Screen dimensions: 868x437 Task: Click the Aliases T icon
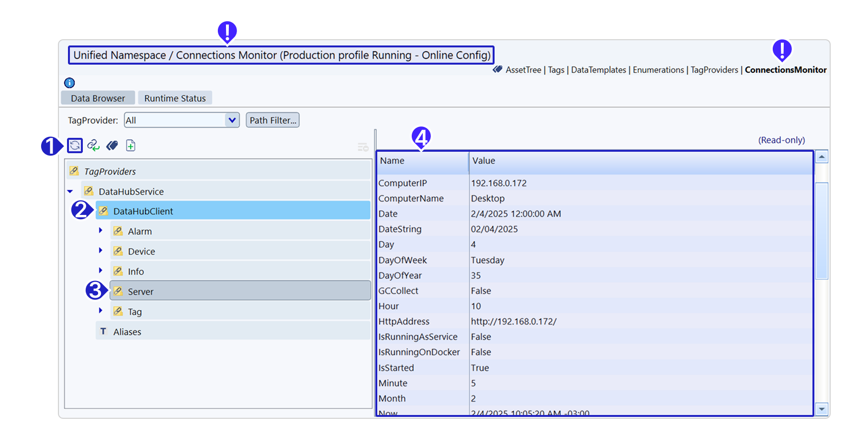[x=103, y=331]
